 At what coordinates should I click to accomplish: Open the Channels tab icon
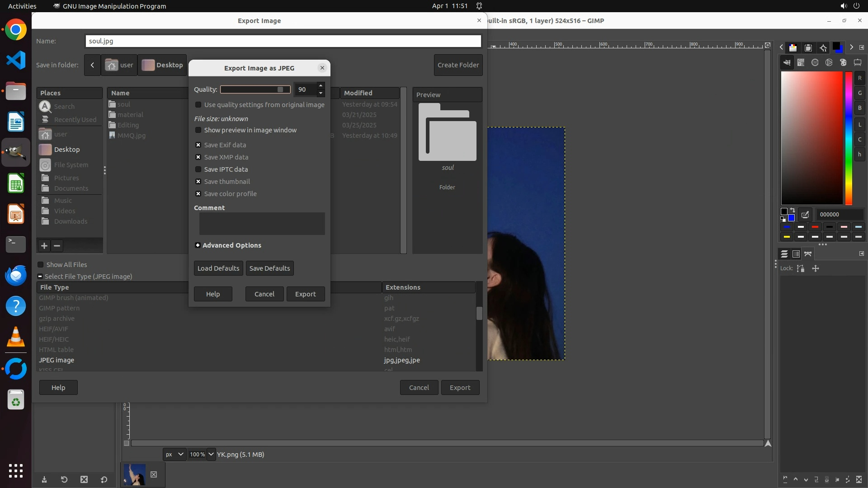click(796, 254)
